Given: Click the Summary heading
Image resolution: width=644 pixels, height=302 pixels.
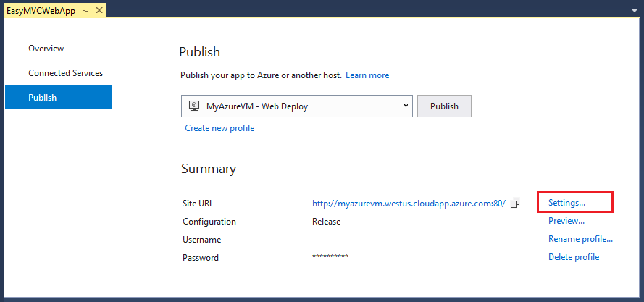Looking at the screenshot, I should click(209, 169).
